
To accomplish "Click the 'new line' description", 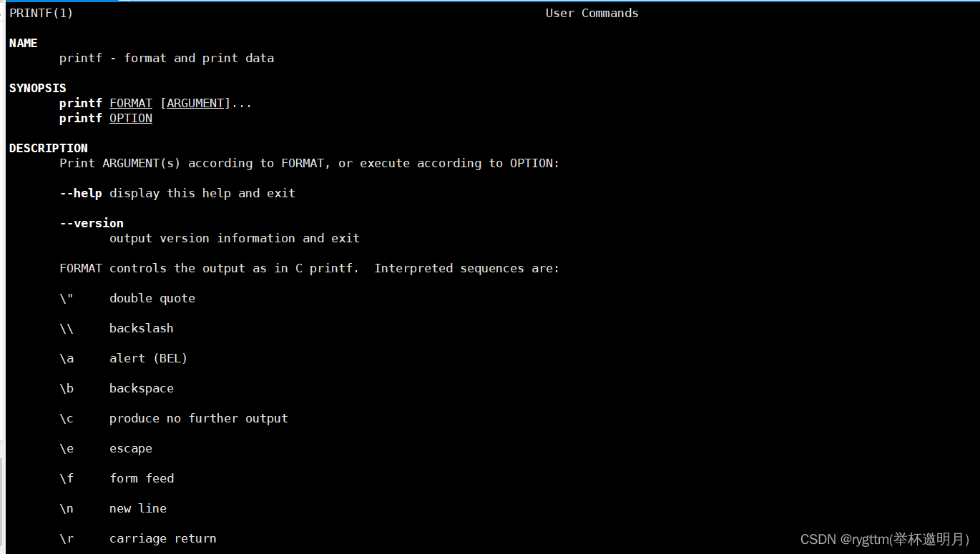I will click(138, 508).
